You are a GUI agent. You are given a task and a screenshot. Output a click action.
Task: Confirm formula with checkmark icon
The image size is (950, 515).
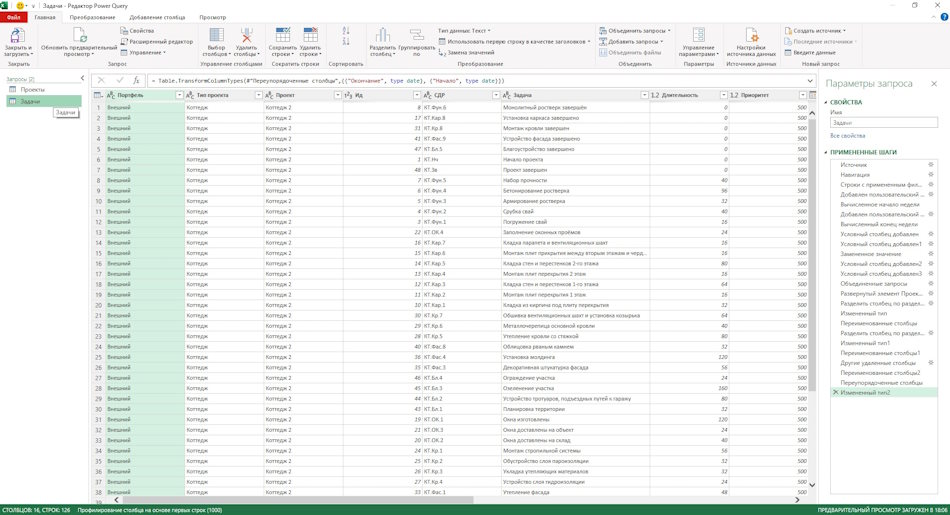click(x=119, y=81)
